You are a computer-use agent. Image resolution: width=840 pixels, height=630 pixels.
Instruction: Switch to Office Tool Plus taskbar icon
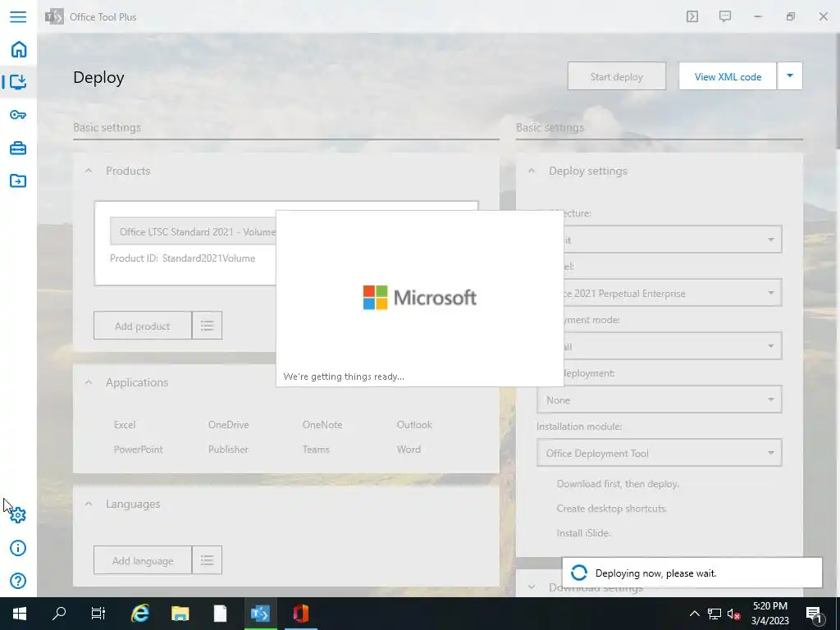click(260, 614)
